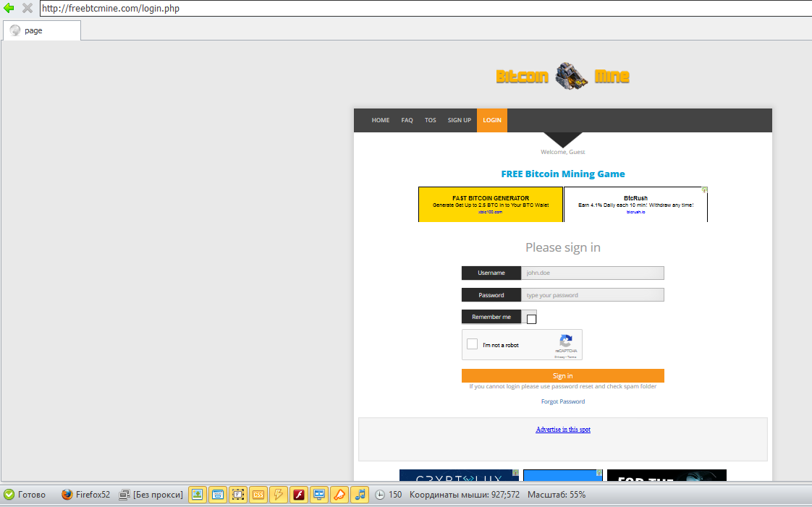This screenshot has height=507, width=812.
Task: Click into the Username field
Action: [593, 273]
